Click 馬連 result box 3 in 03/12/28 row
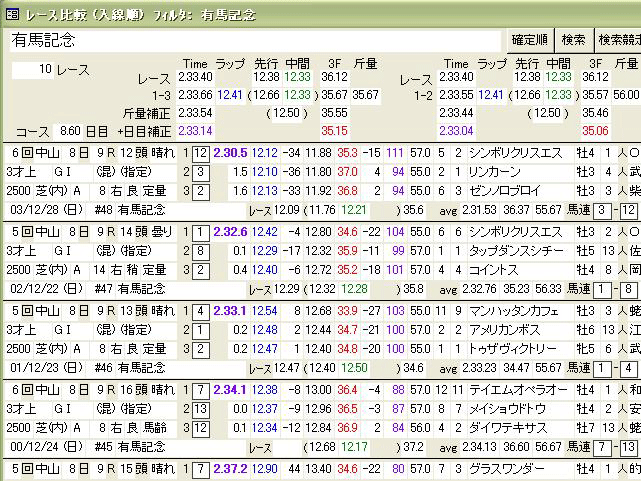This screenshot has width=641, height=481. coord(601,210)
